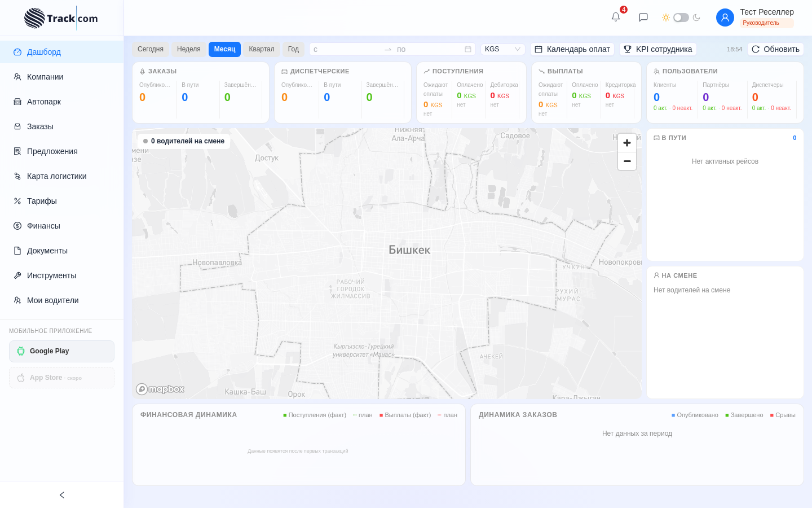This screenshot has width=812, height=508.
Task: Open Финансы section
Action: pos(61,226)
